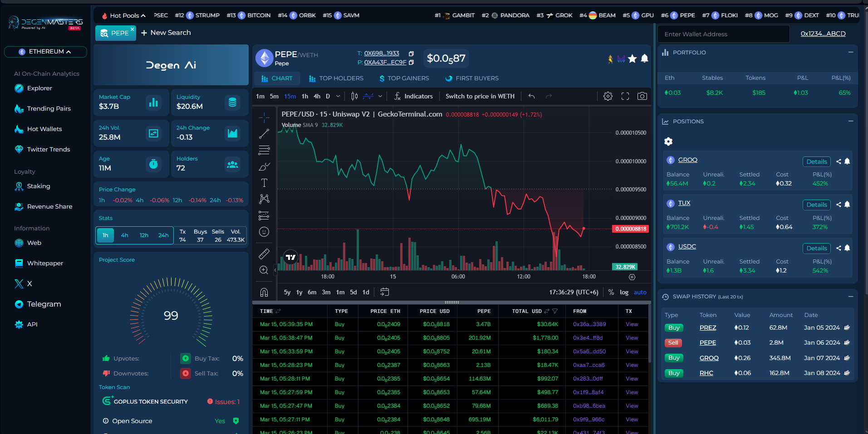Image resolution: width=868 pixels, height=434 pixels.
Task: Select the PEPE search tab
Action: 115,33
